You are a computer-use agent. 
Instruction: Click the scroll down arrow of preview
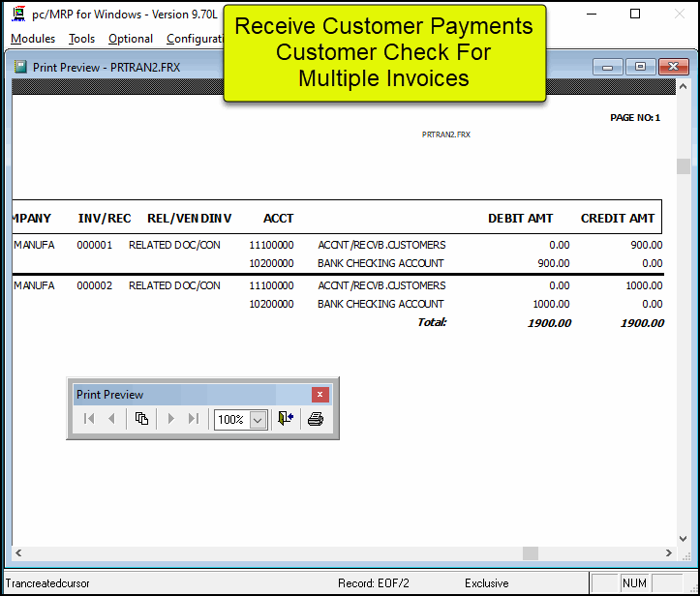684,538
